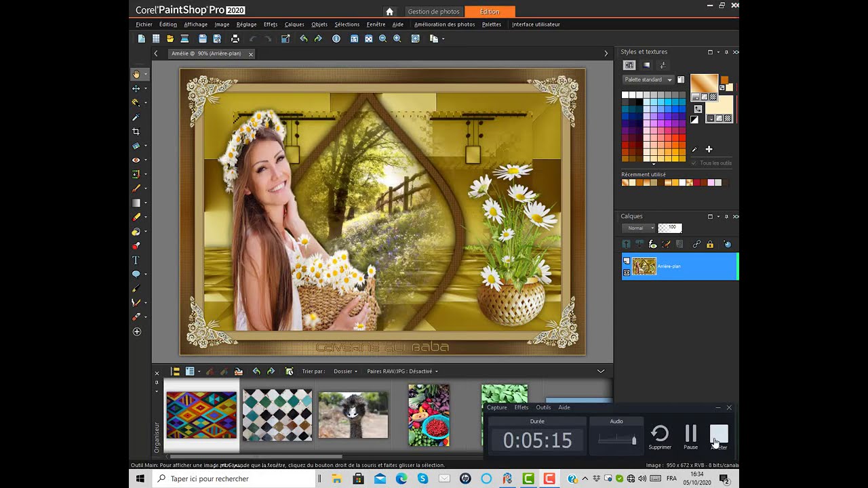Select the Pan (hand) tool
This screenshot has height=488, width=868.
point(136,74)
